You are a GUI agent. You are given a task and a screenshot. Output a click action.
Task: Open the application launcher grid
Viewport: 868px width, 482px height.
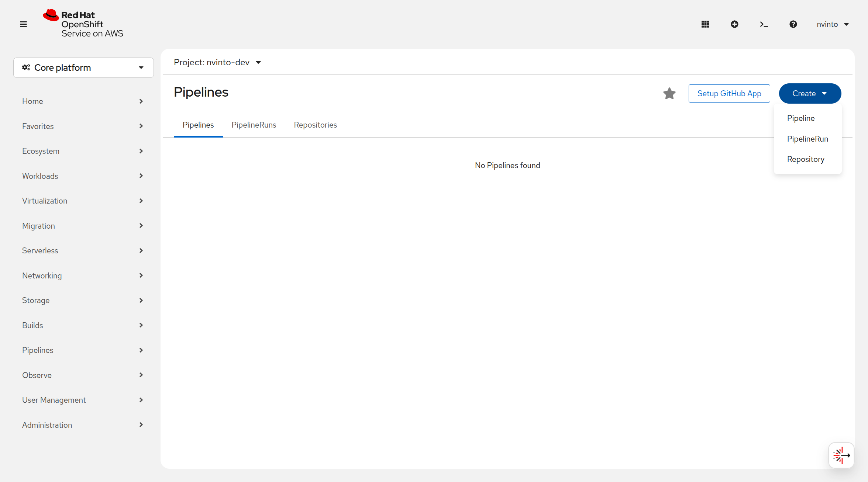click(705, 24)
